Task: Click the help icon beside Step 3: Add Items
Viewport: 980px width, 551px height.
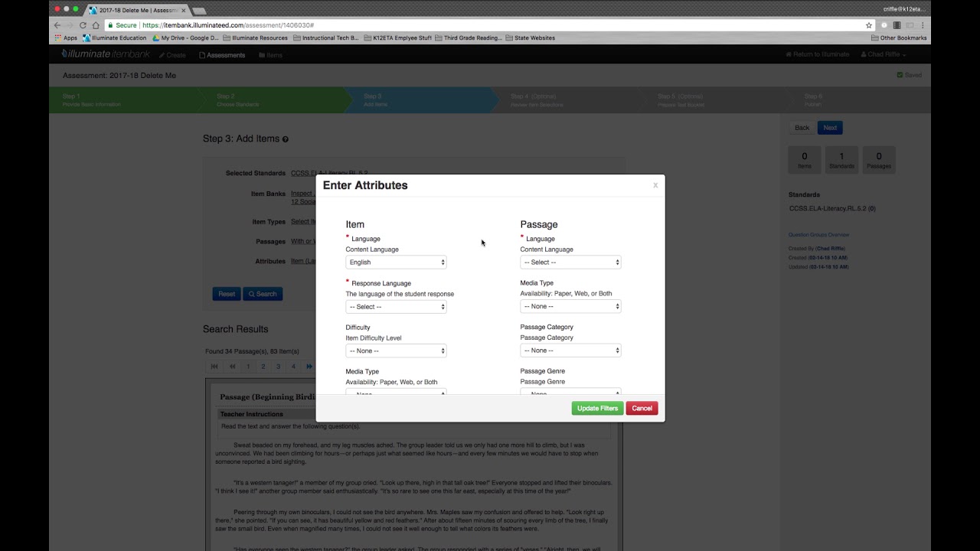Action: (x=286, y=139)
